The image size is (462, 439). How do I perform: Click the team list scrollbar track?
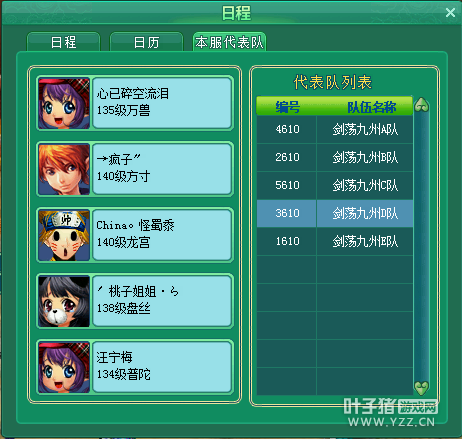pyautogui.click(x=421, y=247)
